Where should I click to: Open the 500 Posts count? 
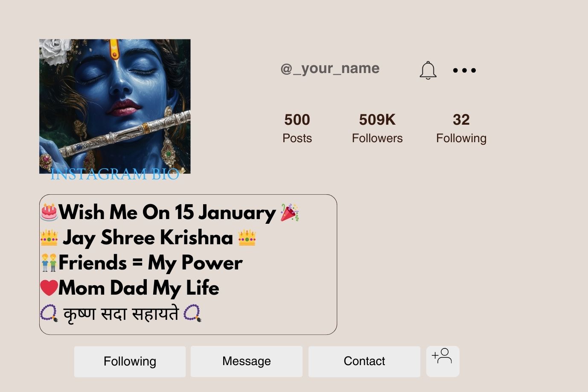[x=297, y=128]
